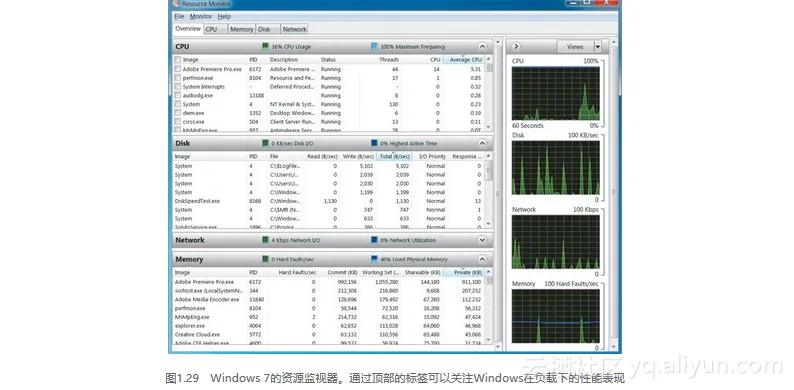
Task: Switch to the Network tab
Action: coord(294,29)
